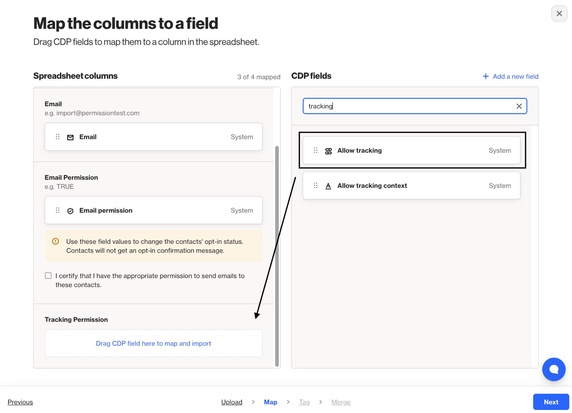Click the Next button

tap(551, 402)
